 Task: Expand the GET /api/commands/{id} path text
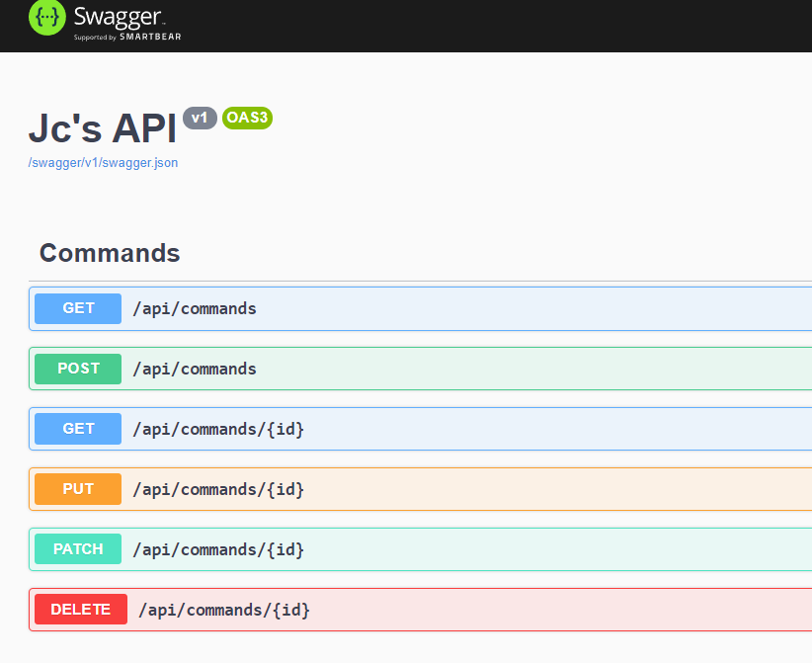coord(218,429)
